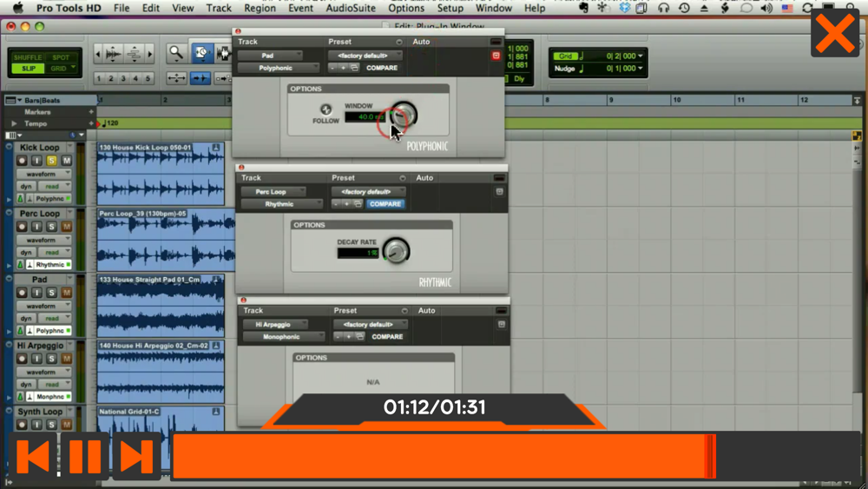The height and width of the screenshot is (489, 868).
Task: Toggle solo on Kick Loop track
Action: tap(51, 161)
